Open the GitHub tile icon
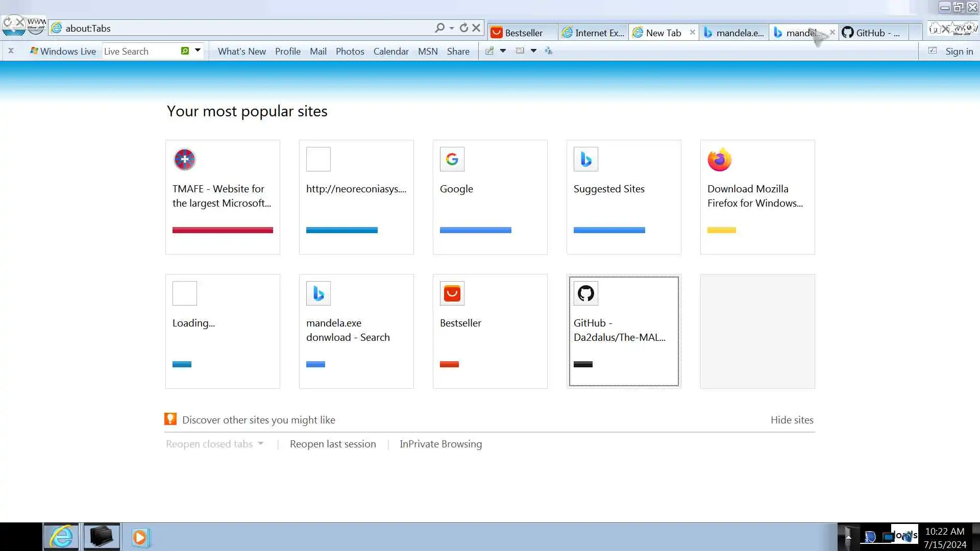This screenshot has width=980, height=551. click(x=585, y=293)
